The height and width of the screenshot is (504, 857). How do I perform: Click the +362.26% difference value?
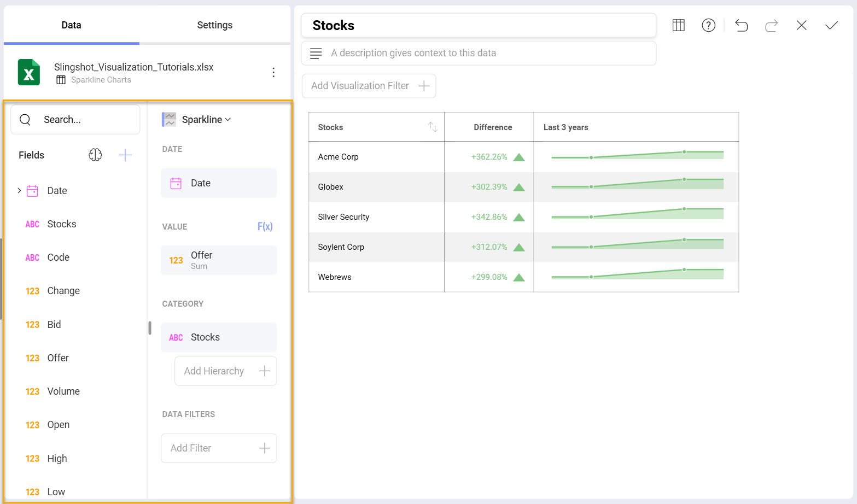click(x=489, y=157)
